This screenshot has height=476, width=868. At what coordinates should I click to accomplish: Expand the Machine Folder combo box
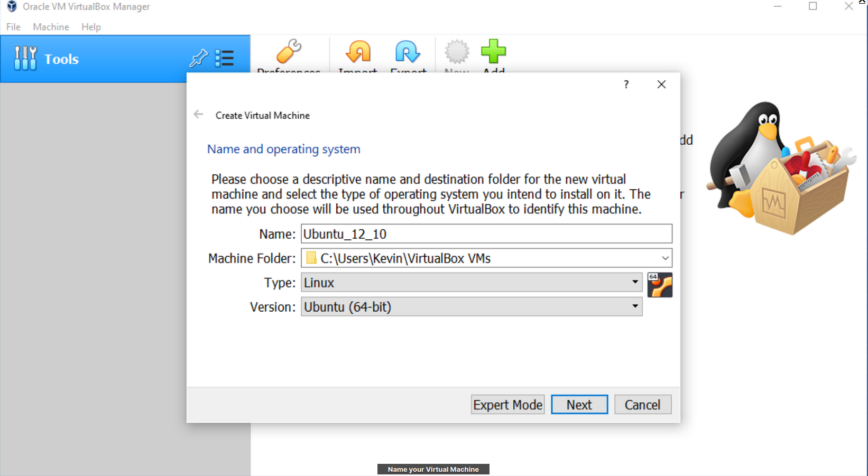665,258
